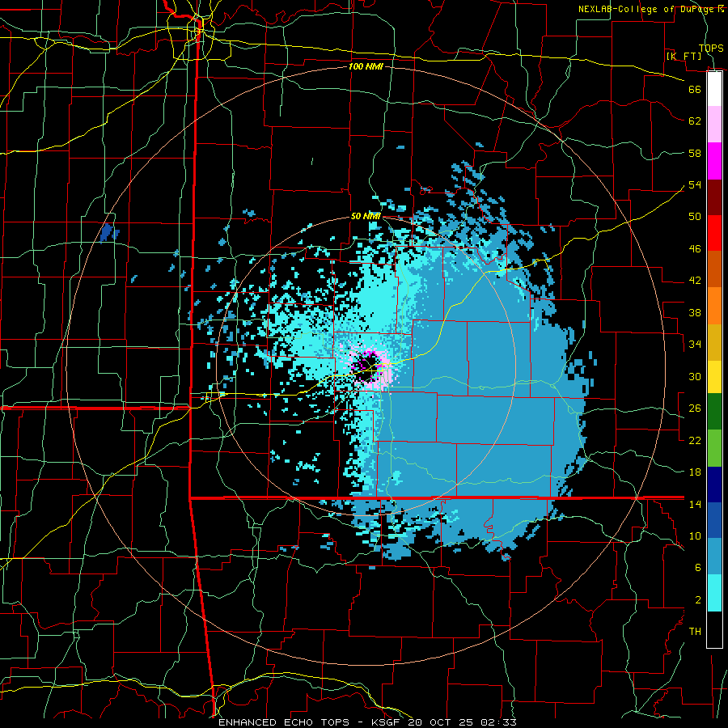Click the K FT units label
Viewport: 728px width, 728px height.
click(684, 56)
